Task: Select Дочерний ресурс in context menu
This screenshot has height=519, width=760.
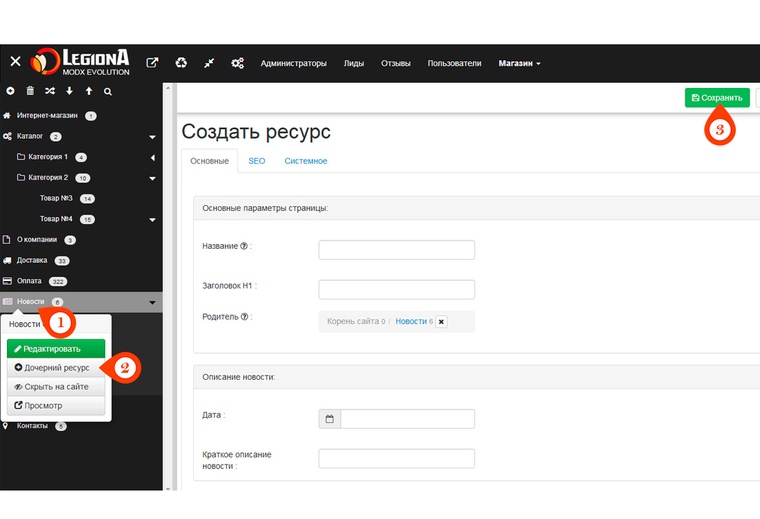Action: [x=56, y=368]
